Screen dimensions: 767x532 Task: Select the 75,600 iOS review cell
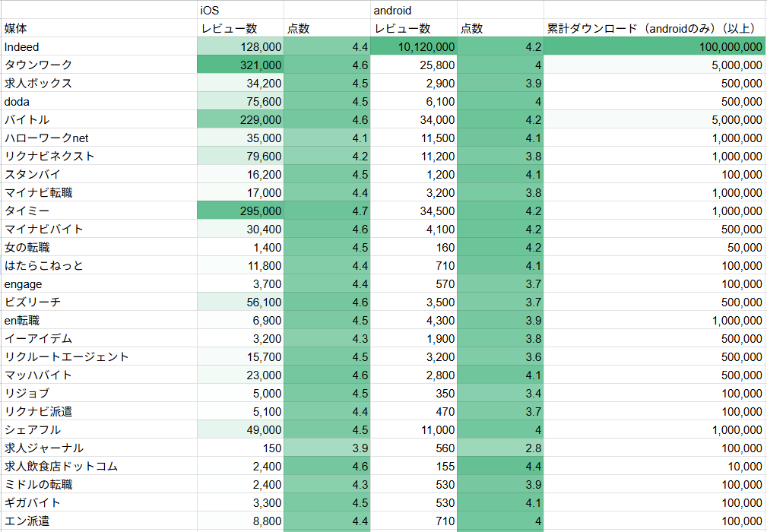click(240, 102)
